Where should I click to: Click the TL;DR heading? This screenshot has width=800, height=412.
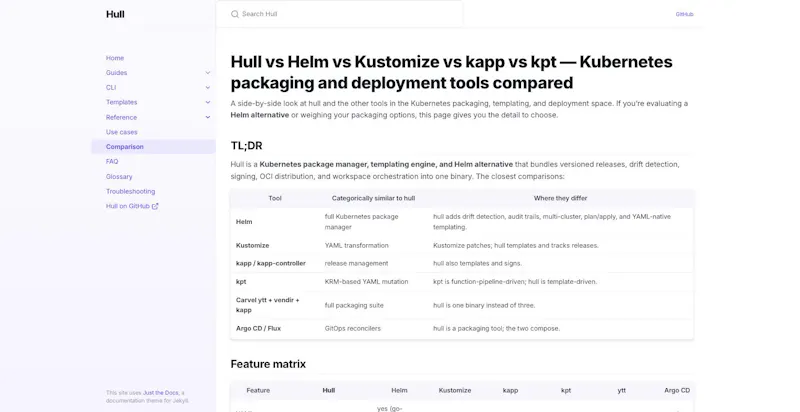click(x=246, y=146)
